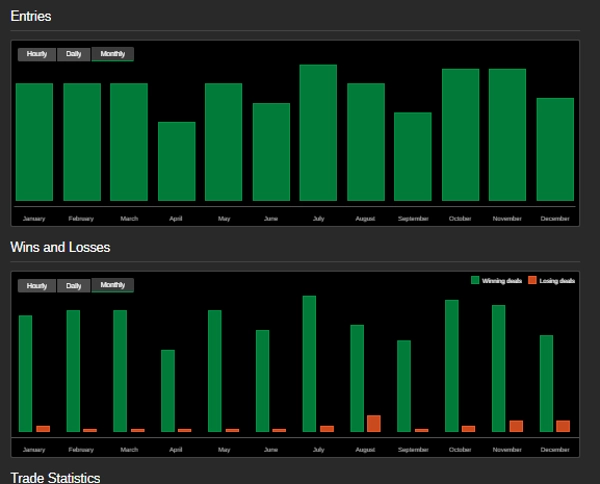The image size is (600, 484).
Task: Click the Winning deals legend label
Action: click(502, 281)
